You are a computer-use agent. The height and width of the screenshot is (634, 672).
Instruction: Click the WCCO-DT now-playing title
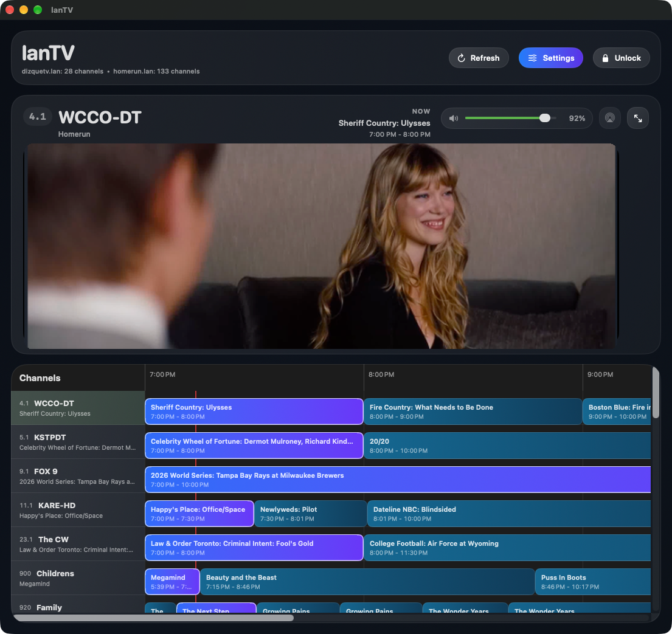click(x=100, y=117)
